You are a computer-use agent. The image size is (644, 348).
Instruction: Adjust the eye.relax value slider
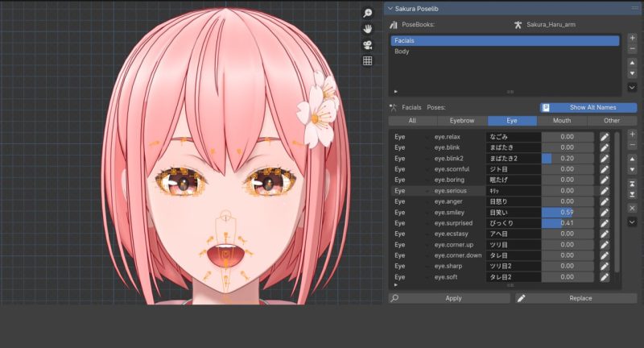(568, 137)
